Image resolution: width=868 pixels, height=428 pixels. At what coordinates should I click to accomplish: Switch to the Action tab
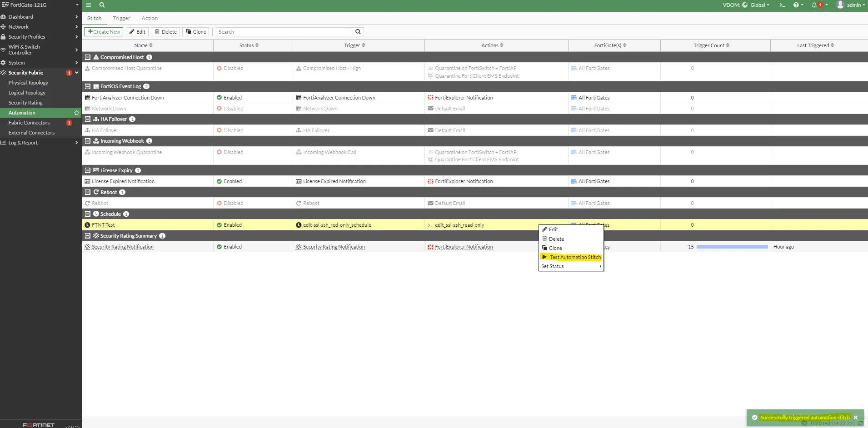[x=150, y=18]
